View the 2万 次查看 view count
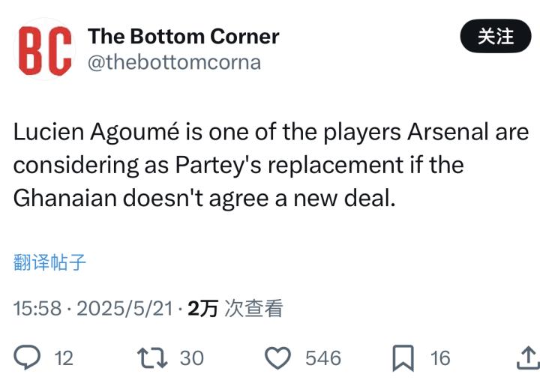This screenshot has width=540, height=392. [x=235, y=308]
